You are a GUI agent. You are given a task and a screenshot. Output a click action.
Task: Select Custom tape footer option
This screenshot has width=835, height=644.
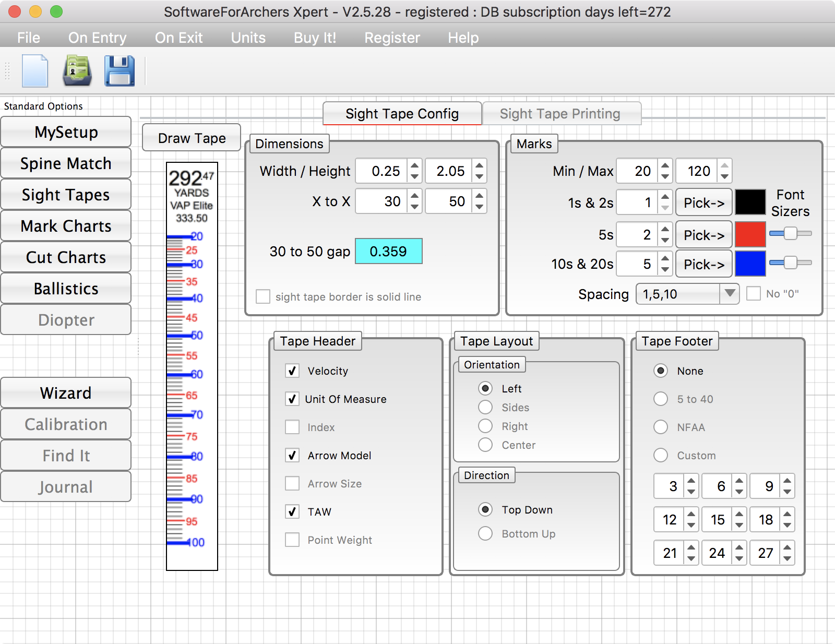pos(661,456)
